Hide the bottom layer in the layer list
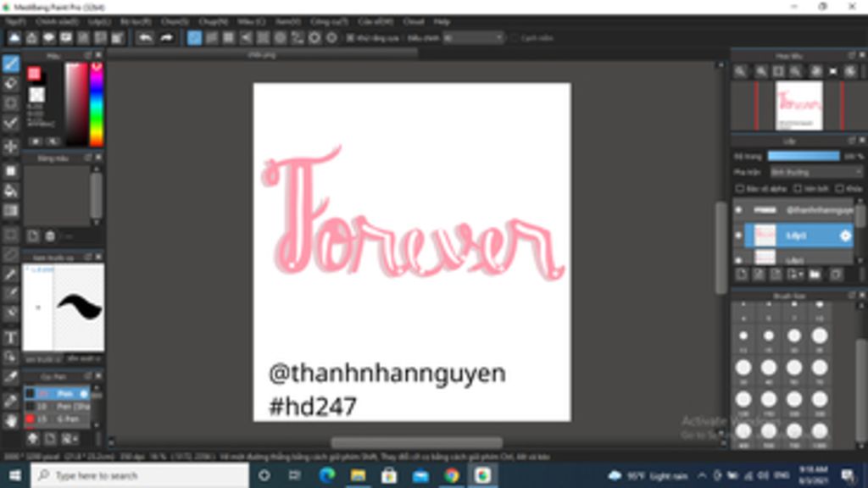This screenshot has width=868, height=488. pos(738,259)
